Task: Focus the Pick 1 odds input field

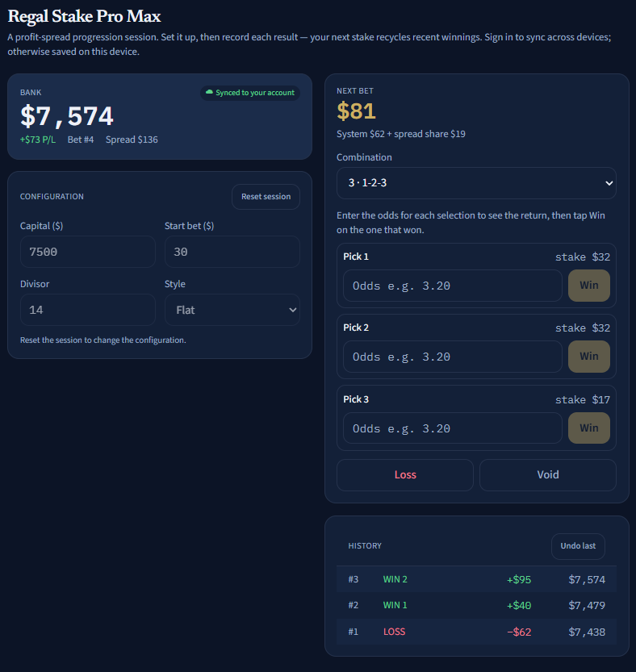Action: (453, 286)
